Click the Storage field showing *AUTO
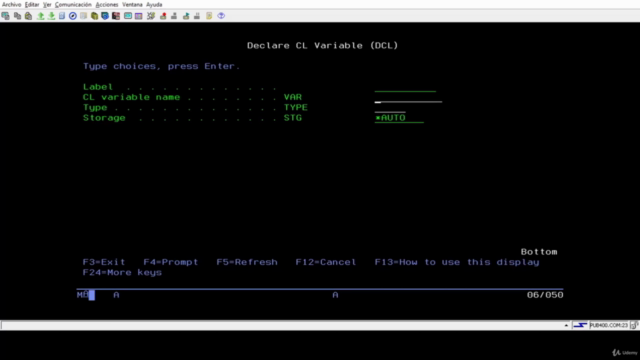This screenshot has width=640, height=360. coord(399,118)
